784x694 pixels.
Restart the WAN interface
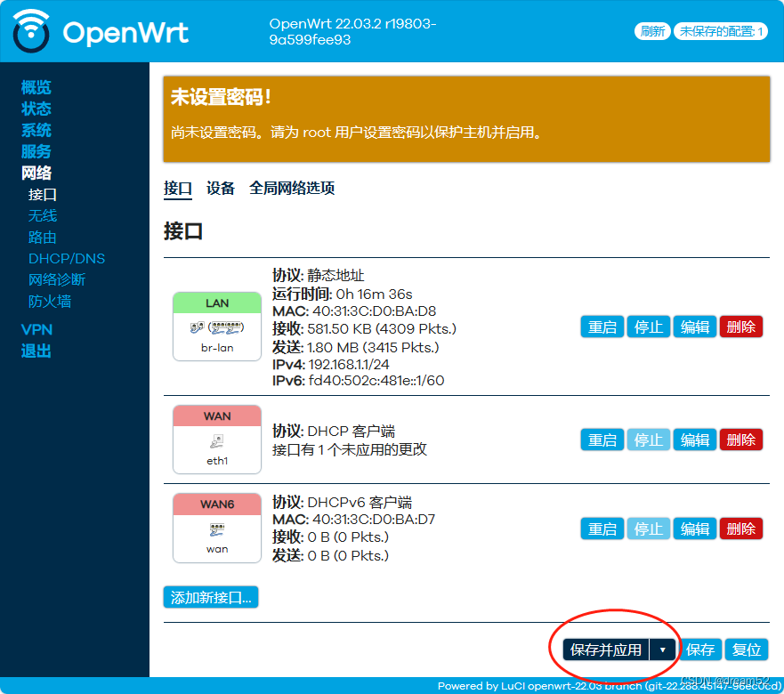pos(602,440)
